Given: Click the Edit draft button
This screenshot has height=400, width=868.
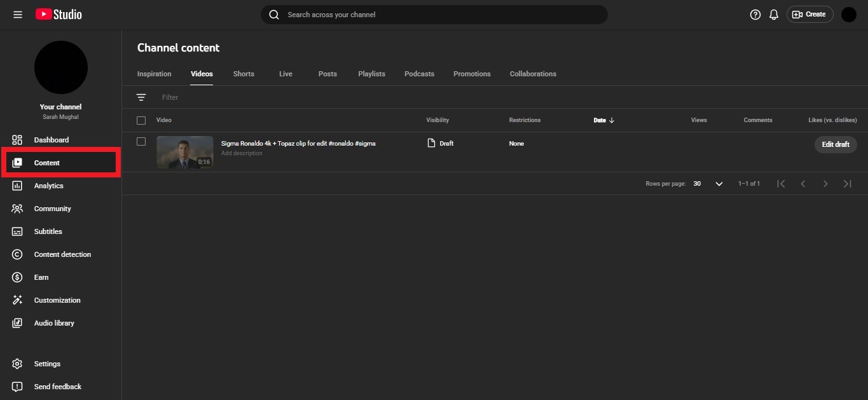Looking at the screenshot, I should (x=836, y=144).
